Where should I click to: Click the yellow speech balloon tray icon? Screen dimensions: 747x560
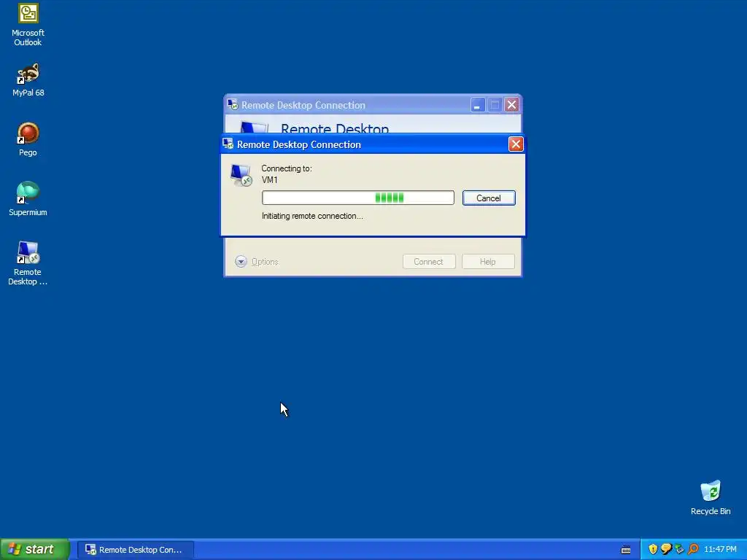pos(666,549)
